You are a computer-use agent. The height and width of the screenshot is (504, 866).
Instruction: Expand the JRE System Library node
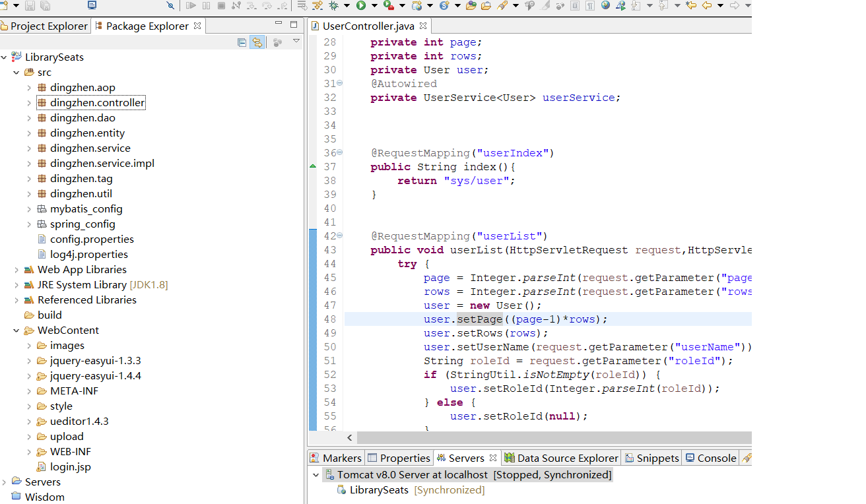[17, 285]
